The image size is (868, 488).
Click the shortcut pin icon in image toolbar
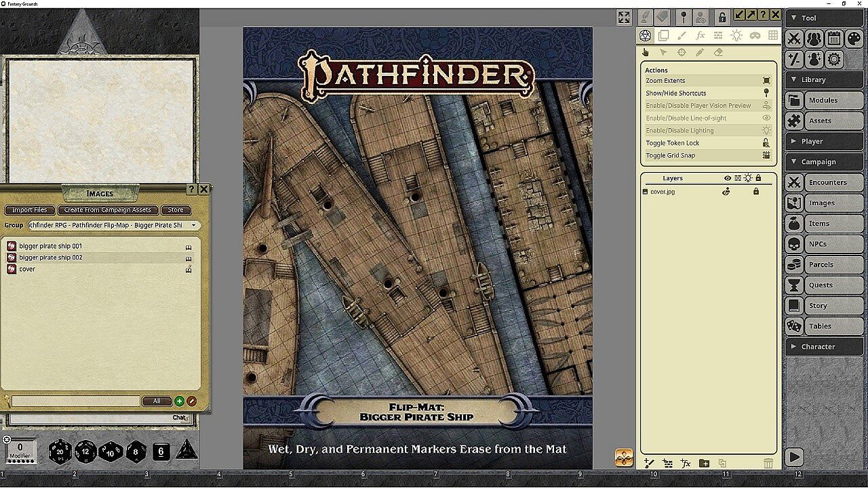point(684,17)
